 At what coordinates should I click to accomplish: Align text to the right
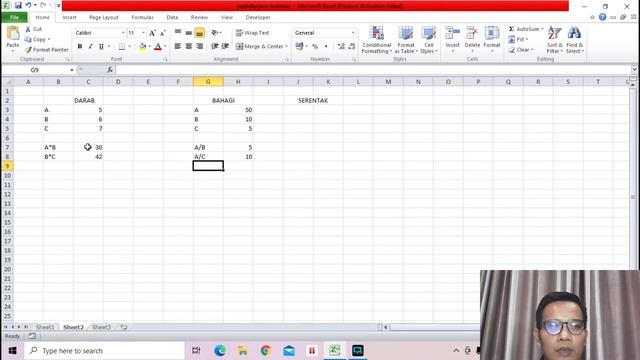pyautogui.click(x=200, y=47)
